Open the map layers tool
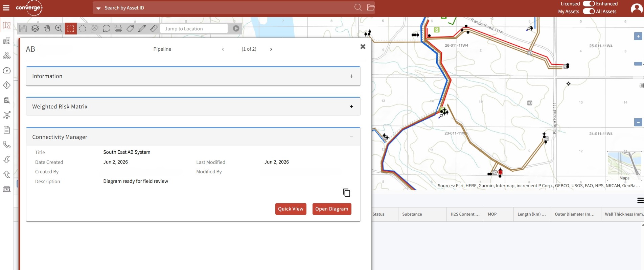644x270 pixels. pos(35,28)
